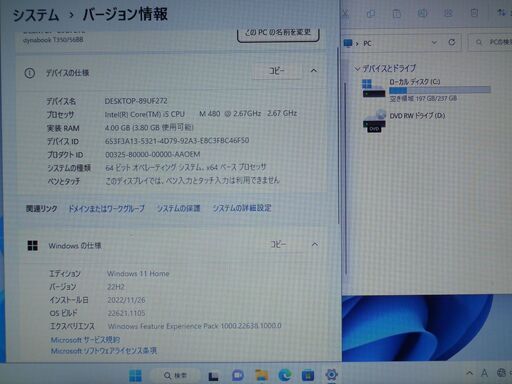512x384 pixels.
Task: Show hidden tray icons chevron
Action: 469,373
